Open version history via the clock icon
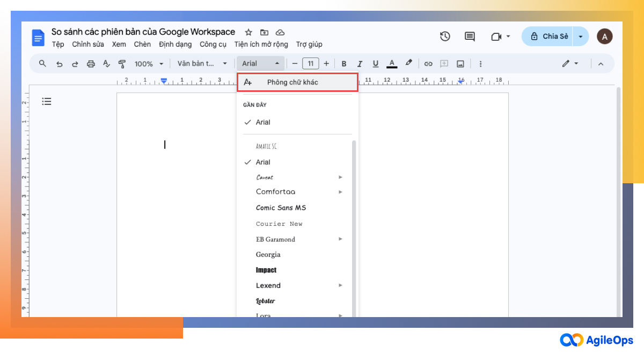The image size is (644, 352). pyautogui.click(x=444, y=36)
